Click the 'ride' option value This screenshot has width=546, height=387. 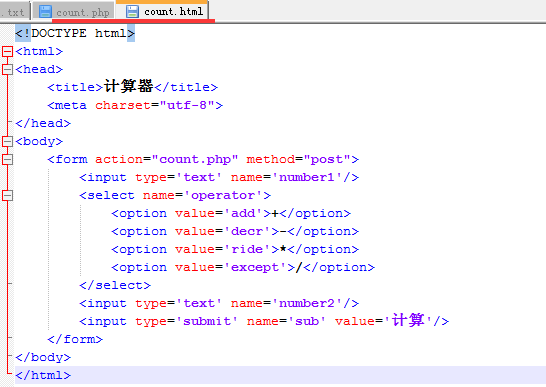click(x=247, y=249)
